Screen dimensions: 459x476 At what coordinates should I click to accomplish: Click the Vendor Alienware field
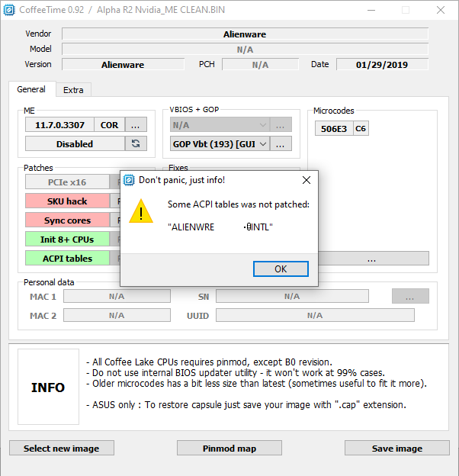coord(245,34)
